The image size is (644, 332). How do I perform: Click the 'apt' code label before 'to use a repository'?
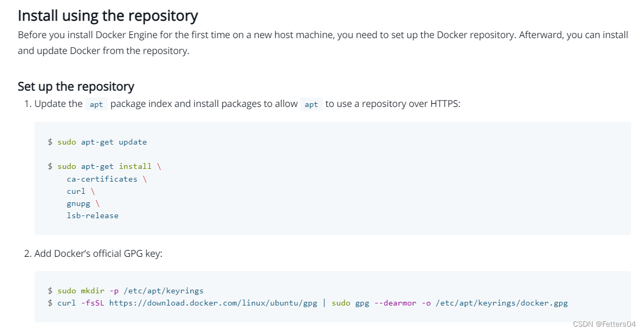click(x=311, y=104)
